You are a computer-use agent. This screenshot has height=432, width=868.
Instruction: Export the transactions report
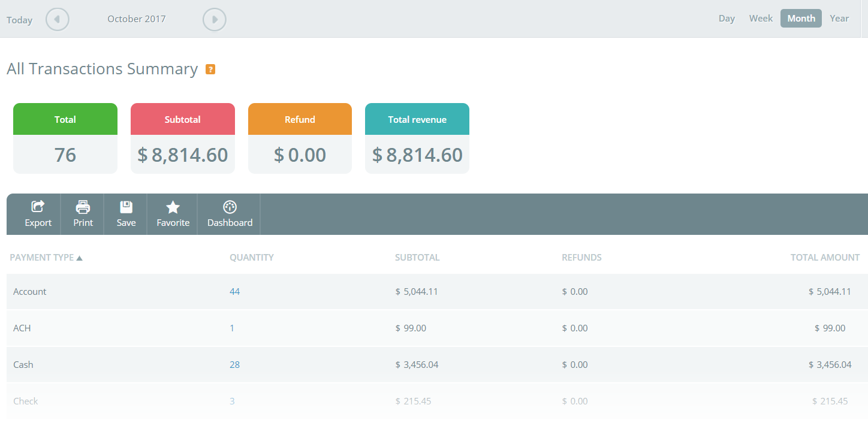pyautogui.click(x=38, y=214)
